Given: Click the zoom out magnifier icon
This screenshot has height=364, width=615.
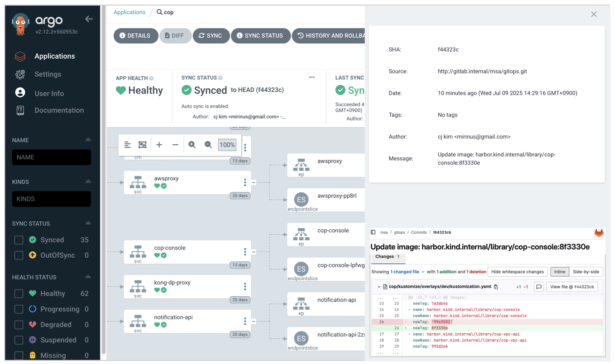Looking at the screenshot, I should [x=208, y=145].
